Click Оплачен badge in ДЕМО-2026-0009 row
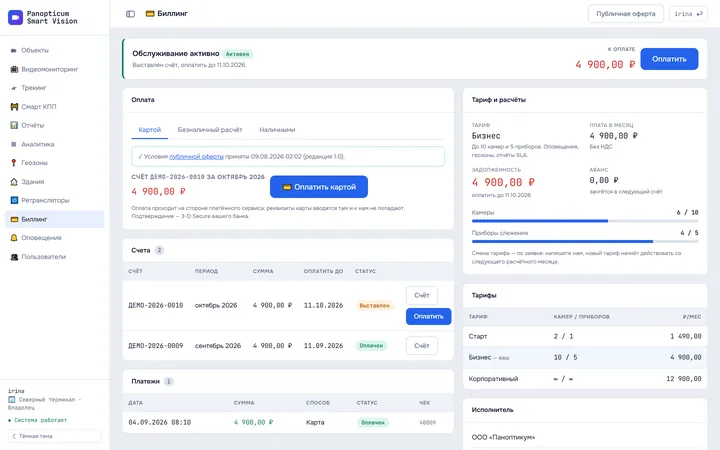Screen dimensions: 720x450 (371, 346)
